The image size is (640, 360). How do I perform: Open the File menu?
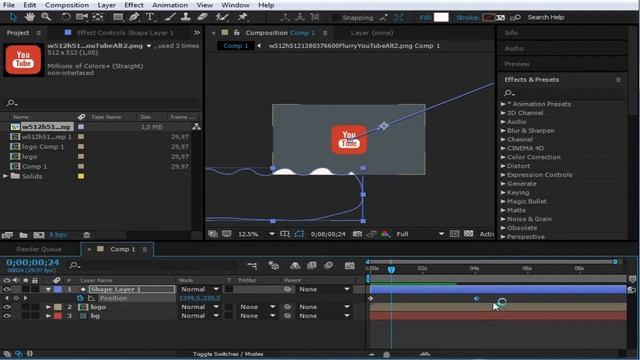pyautogui.click(x=9, y=5)
